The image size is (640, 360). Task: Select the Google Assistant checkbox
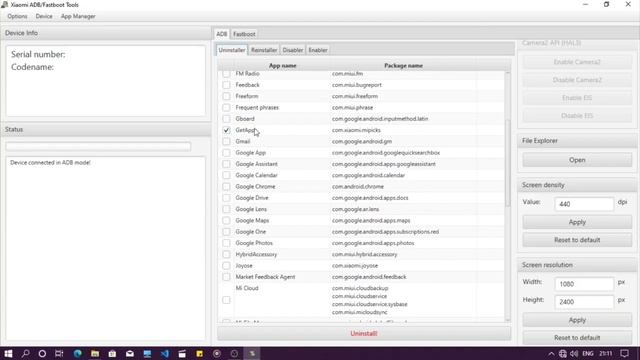click(226, 164)
